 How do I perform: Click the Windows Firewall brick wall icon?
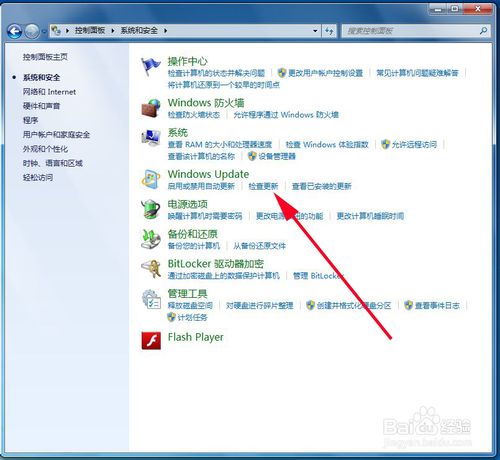point(151,107)
